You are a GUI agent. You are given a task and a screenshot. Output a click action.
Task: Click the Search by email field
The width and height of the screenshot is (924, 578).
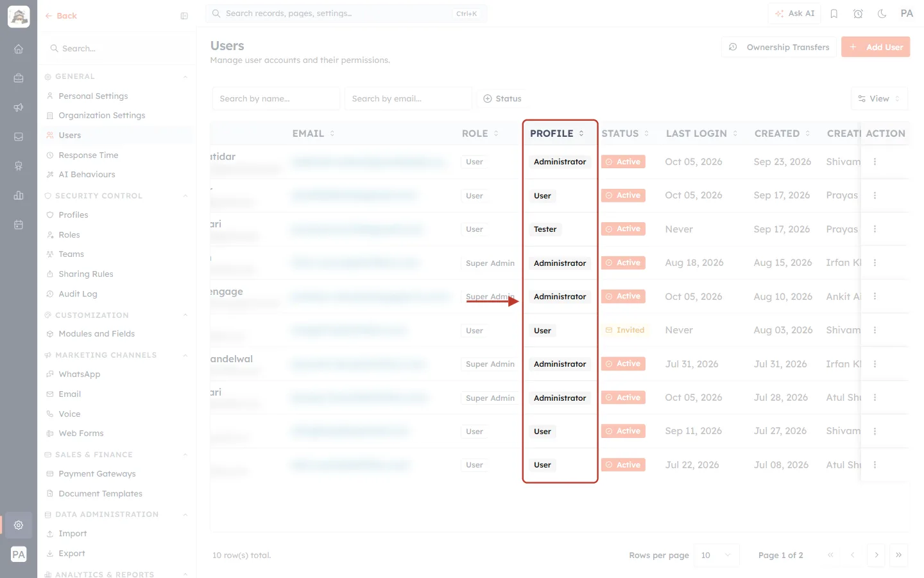click(x=408, y=99)
